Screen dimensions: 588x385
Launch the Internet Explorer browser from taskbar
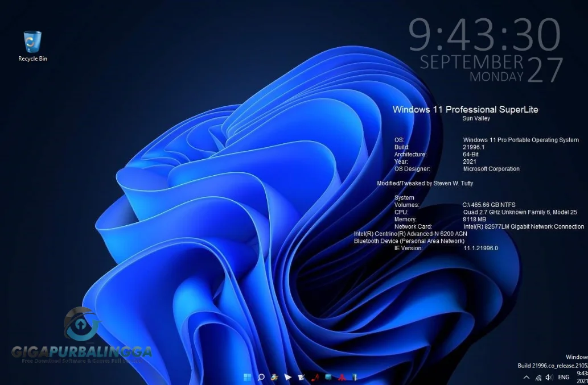click(x=274, y=377)
